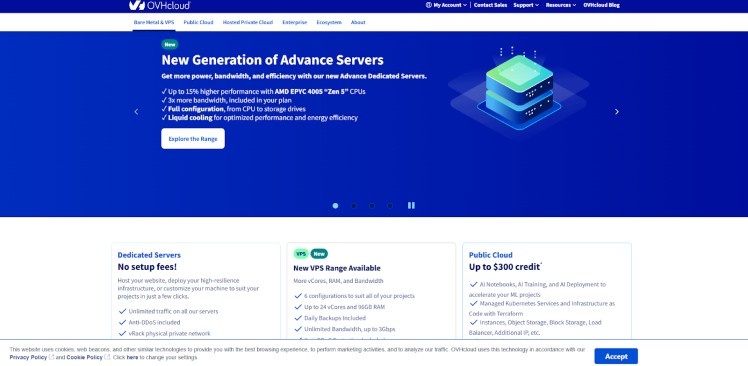Click checkmark beside Instances, Object Storage
Screen dimensions: 748x366
[x=474, y=323]
